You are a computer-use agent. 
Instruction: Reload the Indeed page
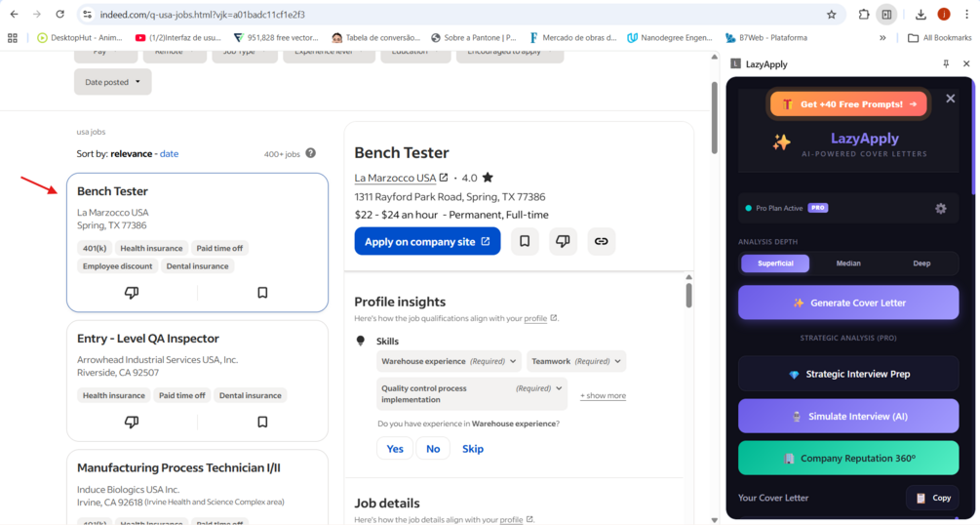click(60, 15)
